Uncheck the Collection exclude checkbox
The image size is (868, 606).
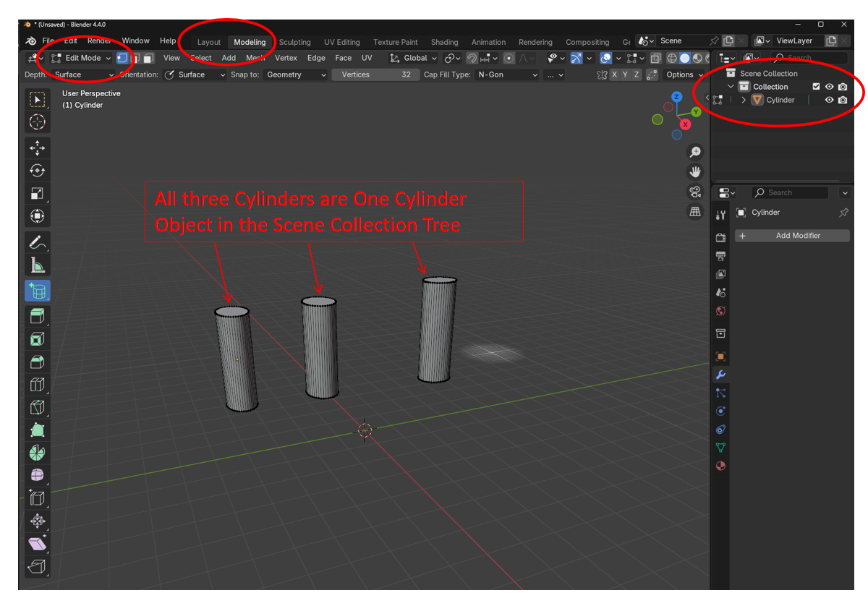click(817, 87)
